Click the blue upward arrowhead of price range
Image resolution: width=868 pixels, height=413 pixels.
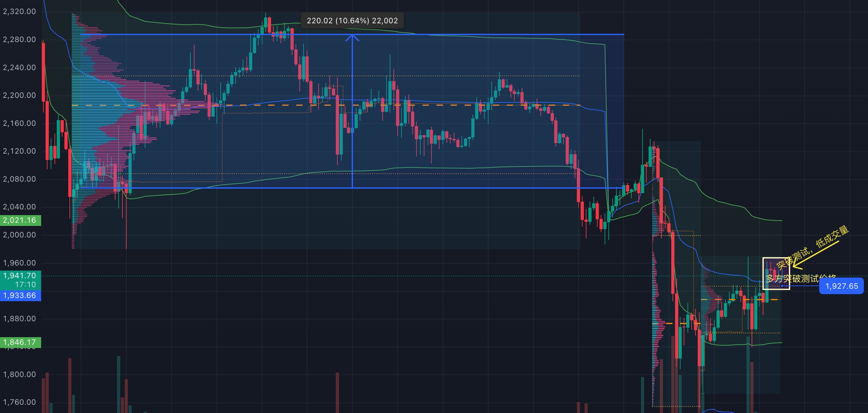(352, 36)
